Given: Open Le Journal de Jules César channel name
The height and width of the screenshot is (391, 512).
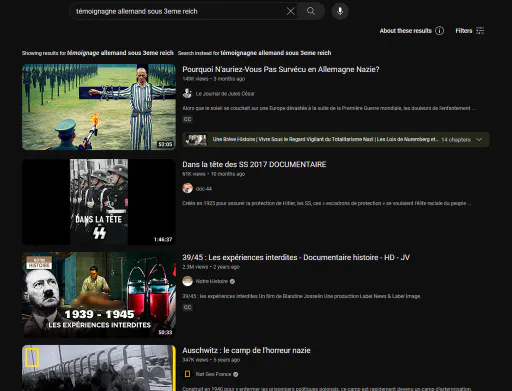Looking at the screenshot, I should pyautogui.click(x=225, y=94).
